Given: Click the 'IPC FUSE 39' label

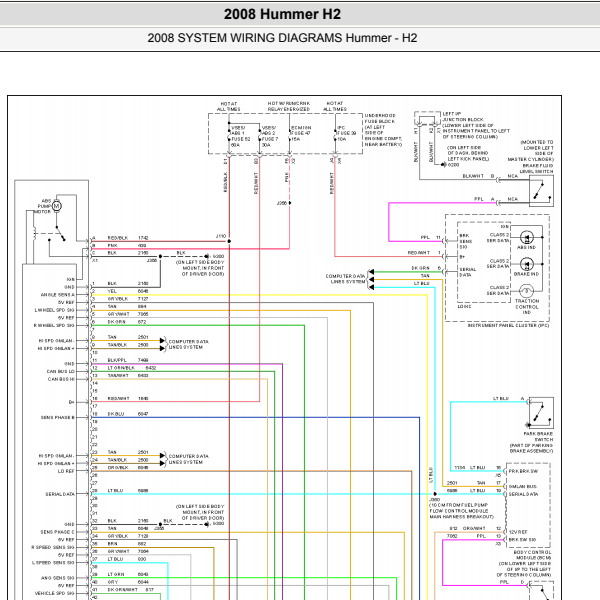Looking at the screenshot, I should click(x=347, y=130).
